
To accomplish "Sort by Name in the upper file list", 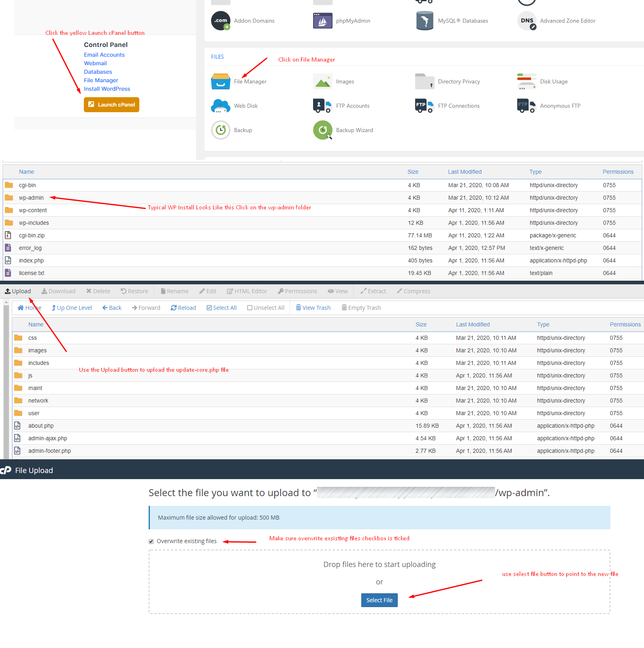I will point(26,172).
